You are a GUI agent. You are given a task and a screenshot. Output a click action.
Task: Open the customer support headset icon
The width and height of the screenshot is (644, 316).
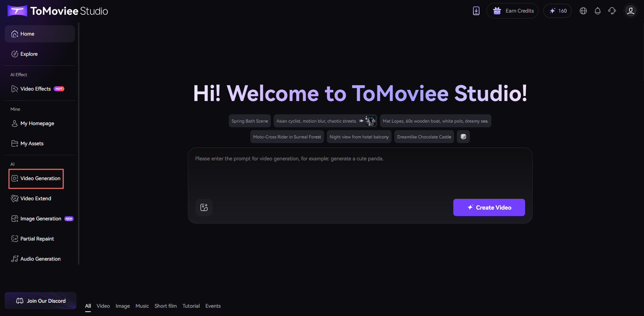[612, 11]
